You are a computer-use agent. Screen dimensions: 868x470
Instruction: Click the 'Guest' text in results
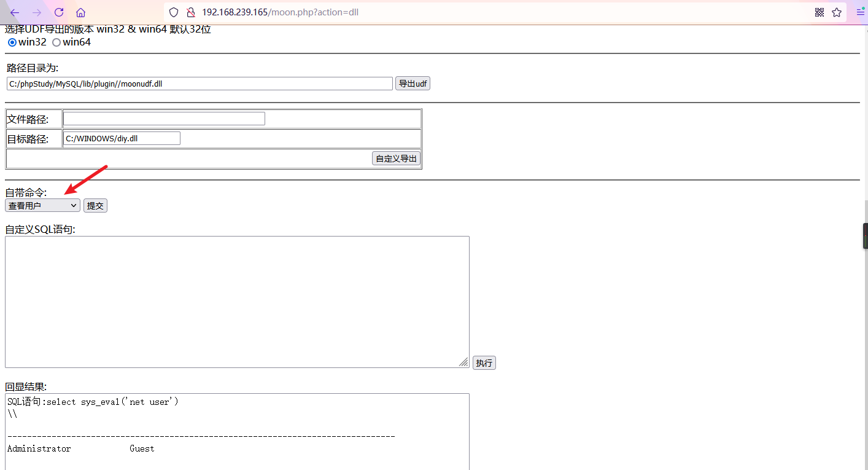pos(142,448)
